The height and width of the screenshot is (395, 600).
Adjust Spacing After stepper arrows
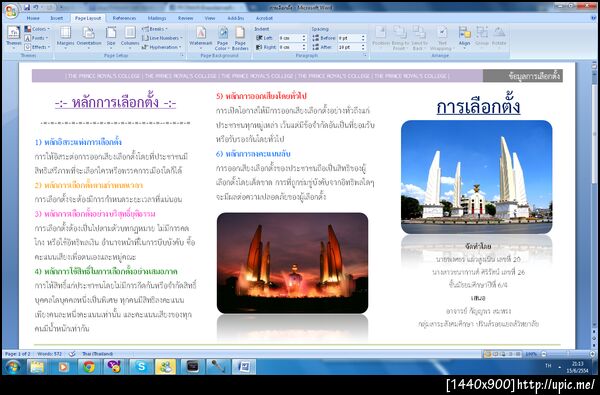pyautogui.click(x=363, y=47)
